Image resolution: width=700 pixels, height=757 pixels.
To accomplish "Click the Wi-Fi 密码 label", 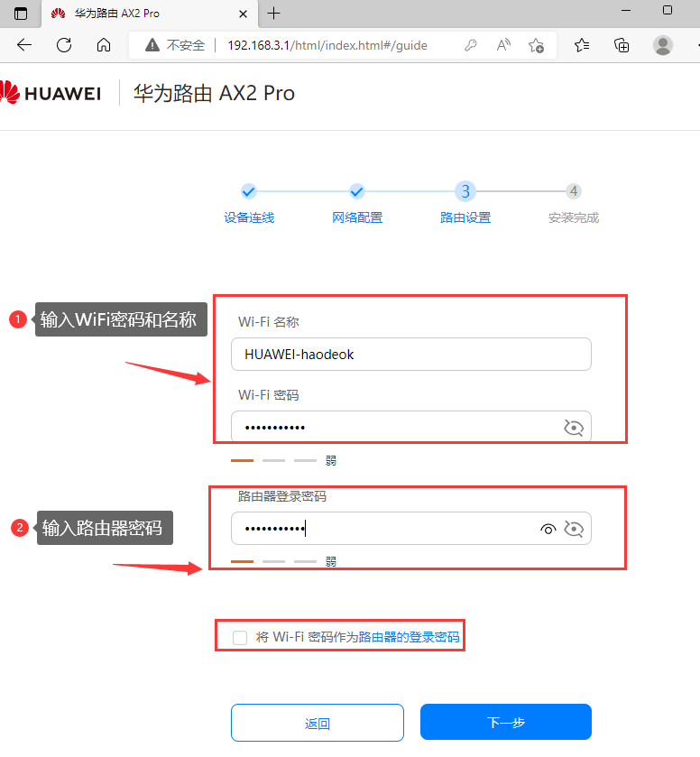I will (x=269, y=395).
